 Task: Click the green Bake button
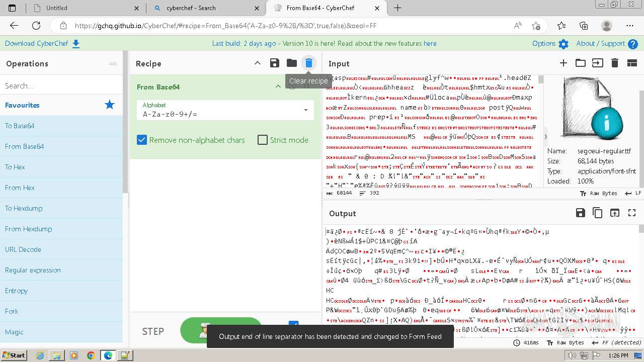point(221,329)
